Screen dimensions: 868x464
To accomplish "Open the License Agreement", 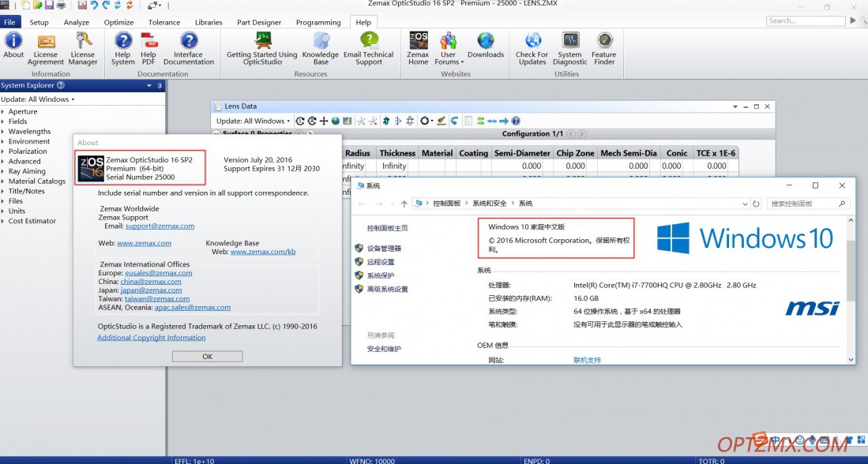I will pyautogui.click(x=45, y=49).
